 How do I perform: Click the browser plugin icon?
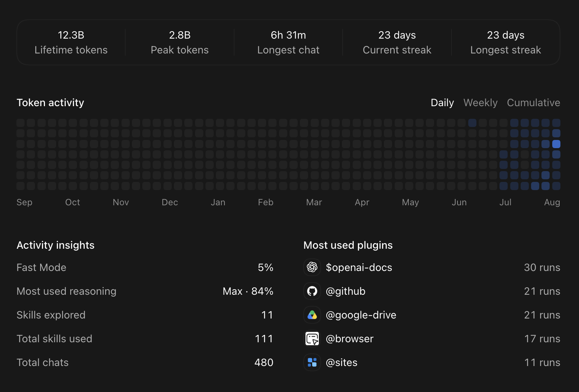[312, 339]
